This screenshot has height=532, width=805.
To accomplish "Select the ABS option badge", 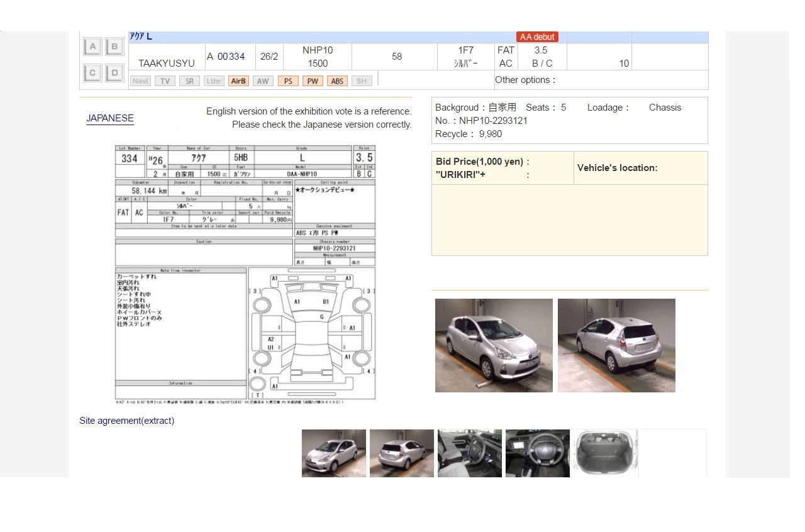I will click(337, 81).
